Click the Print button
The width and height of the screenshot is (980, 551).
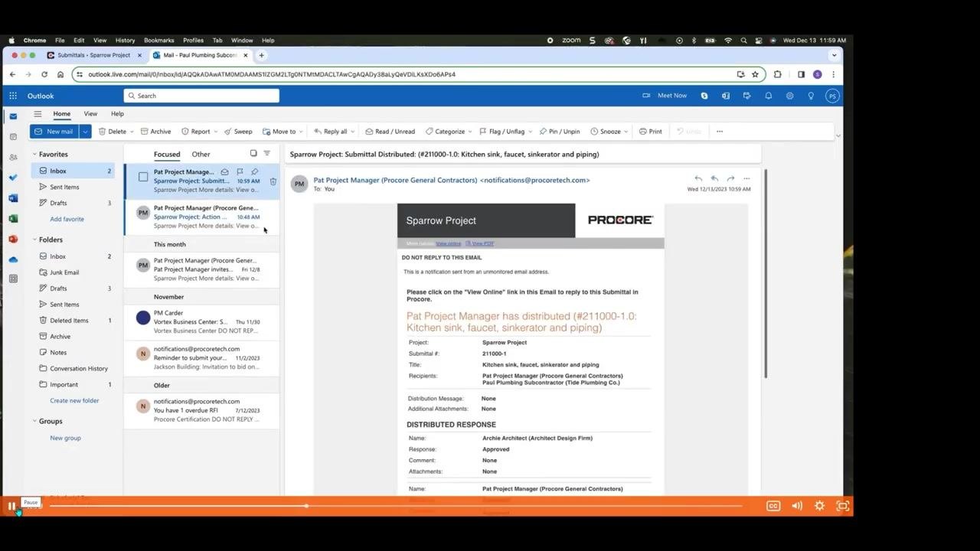tap(651, 132)
